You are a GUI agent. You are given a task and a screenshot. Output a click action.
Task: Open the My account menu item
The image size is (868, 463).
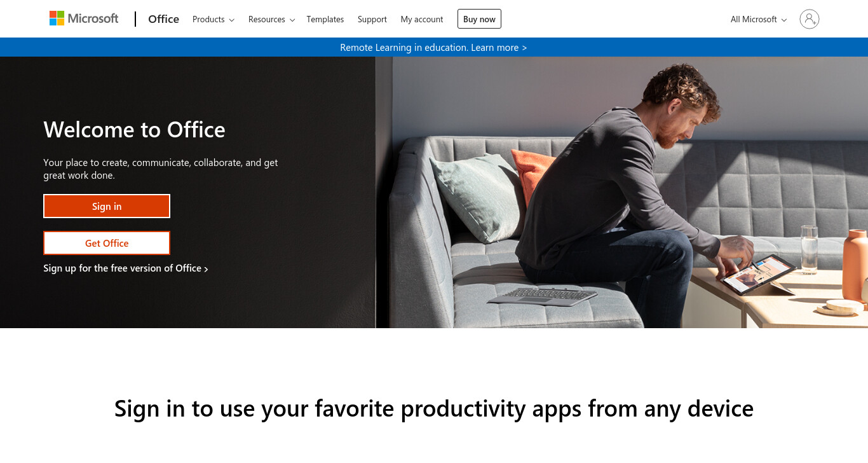[x=422, y=19]
